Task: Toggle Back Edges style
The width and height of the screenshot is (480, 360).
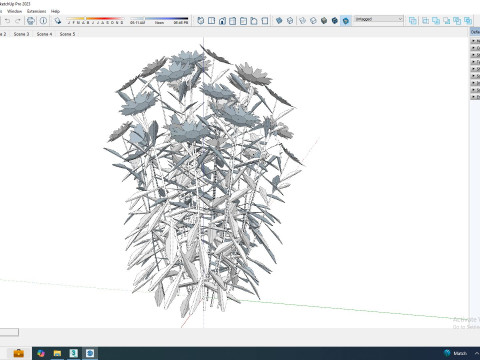Action: tap(290, 21)
